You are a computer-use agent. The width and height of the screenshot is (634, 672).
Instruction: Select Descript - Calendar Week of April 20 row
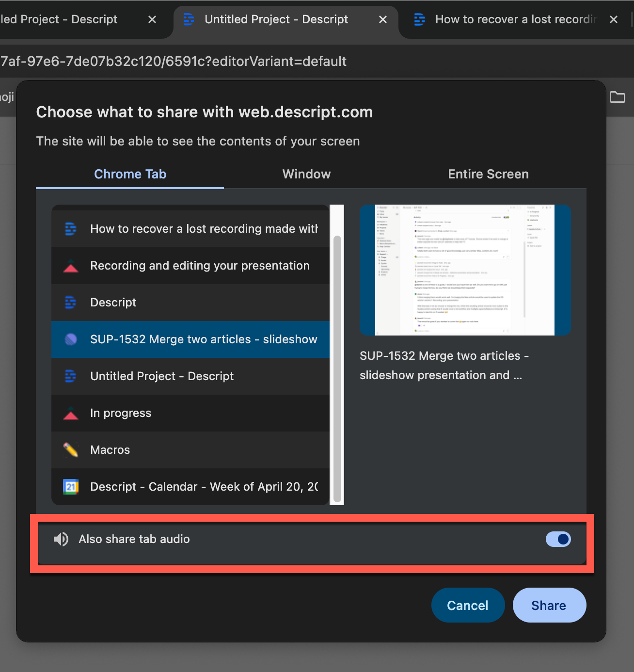[190, 487]
